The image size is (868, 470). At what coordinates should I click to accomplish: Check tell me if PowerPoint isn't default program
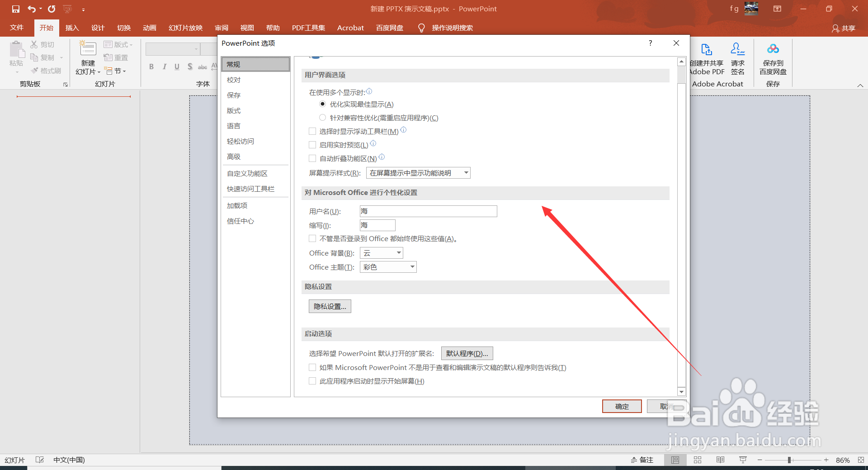point(312,367)
